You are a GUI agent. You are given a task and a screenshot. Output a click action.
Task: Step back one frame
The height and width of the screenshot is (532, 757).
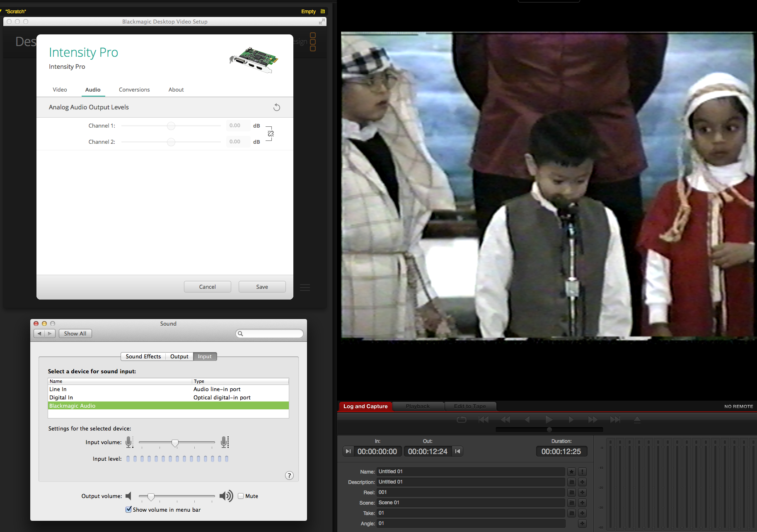pyautogui.click(x=527, y=420)
